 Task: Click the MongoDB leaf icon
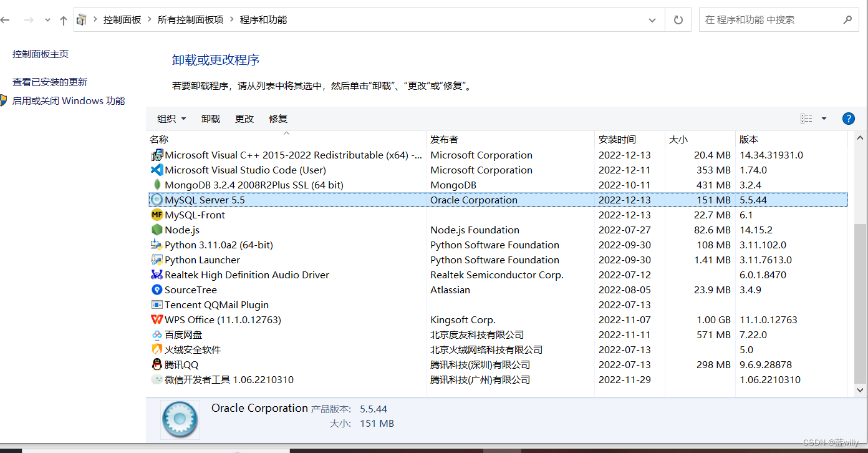[157, 185]
